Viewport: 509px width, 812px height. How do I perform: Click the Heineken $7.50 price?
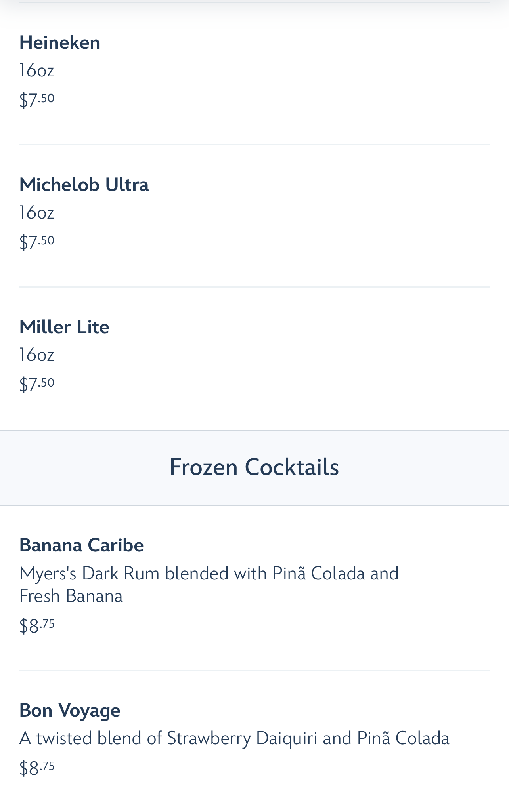click(x=37, y=99)
